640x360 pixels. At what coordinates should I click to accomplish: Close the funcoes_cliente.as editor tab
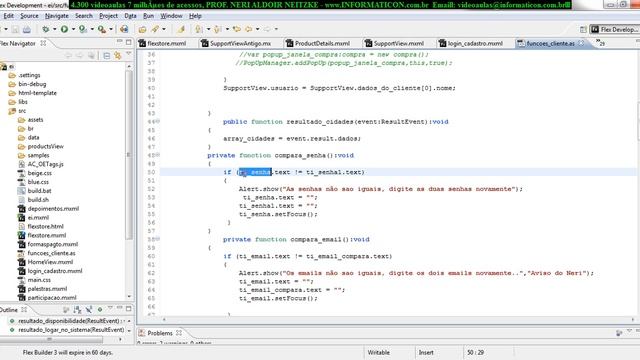581,43
